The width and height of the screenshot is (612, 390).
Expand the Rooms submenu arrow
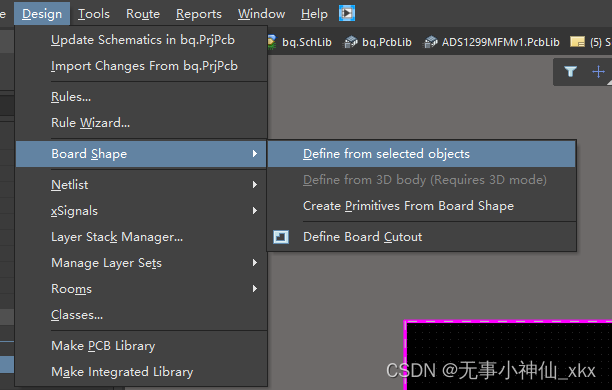(255, 289)
